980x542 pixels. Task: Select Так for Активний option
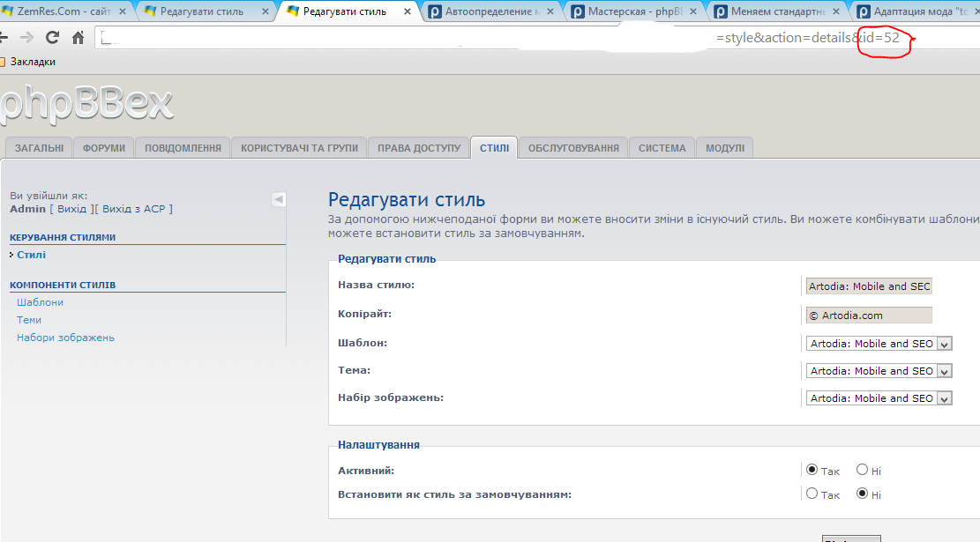(812, 470)
